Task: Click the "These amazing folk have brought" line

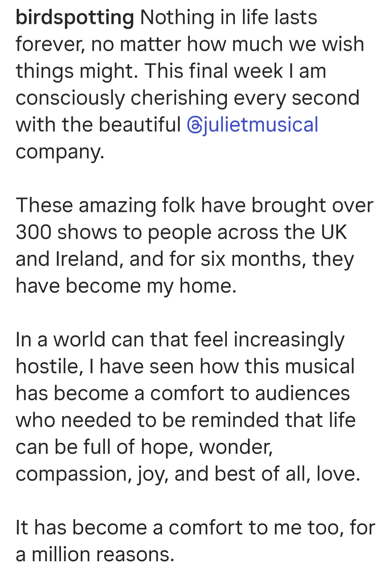Action: pos(195,205)
